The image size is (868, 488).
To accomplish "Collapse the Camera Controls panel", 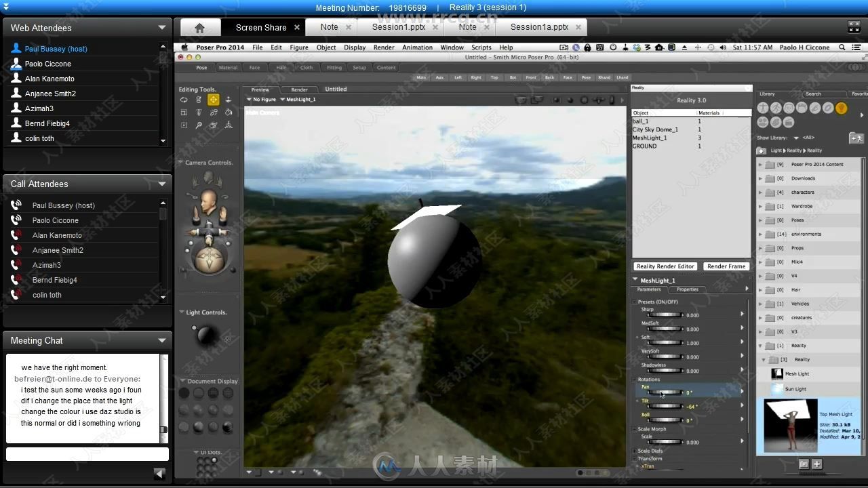I will (x=181, y=163).
